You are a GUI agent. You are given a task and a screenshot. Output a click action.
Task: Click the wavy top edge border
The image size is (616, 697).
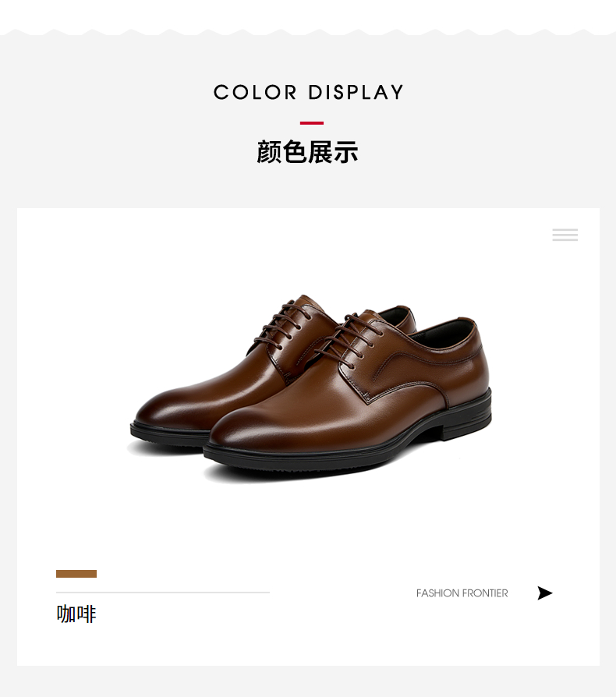coord(308,32)
